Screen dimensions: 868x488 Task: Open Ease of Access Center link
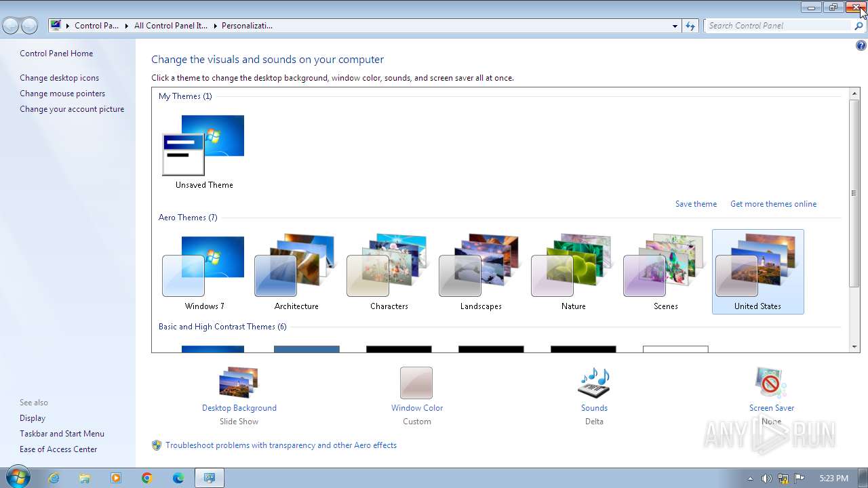tap(58, 449)
